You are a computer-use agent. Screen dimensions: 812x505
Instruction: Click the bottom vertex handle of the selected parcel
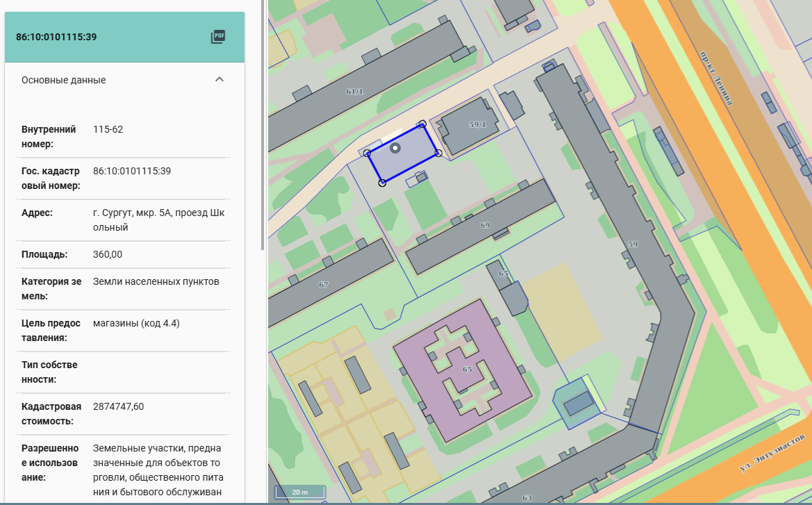382,183
